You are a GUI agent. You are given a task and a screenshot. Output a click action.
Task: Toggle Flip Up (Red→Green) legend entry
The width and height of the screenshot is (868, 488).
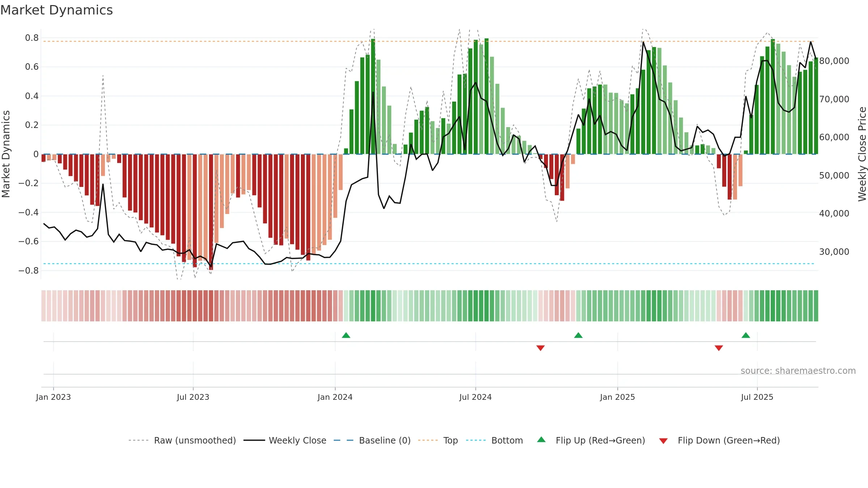(591, 440)
